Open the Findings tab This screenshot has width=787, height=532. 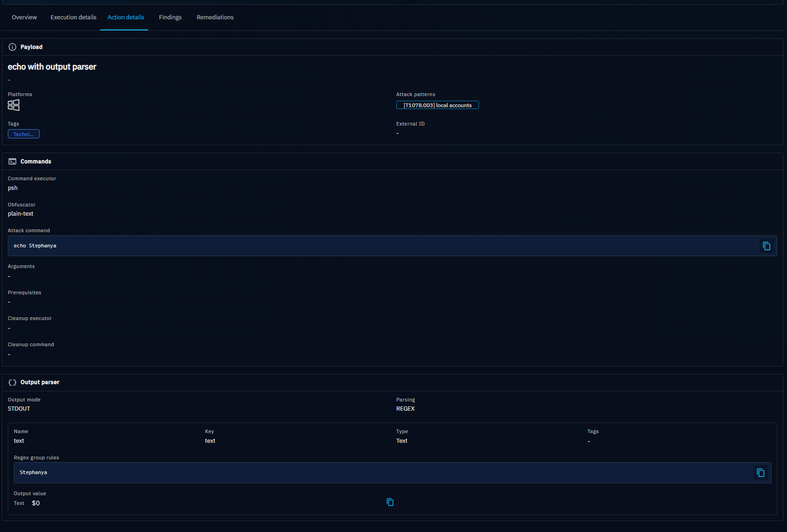[170, 17]
